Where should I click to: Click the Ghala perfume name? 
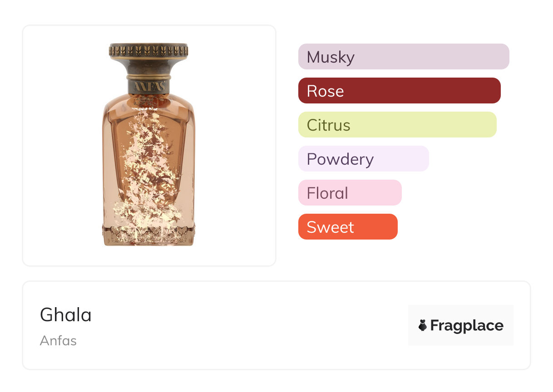[66, 315]
